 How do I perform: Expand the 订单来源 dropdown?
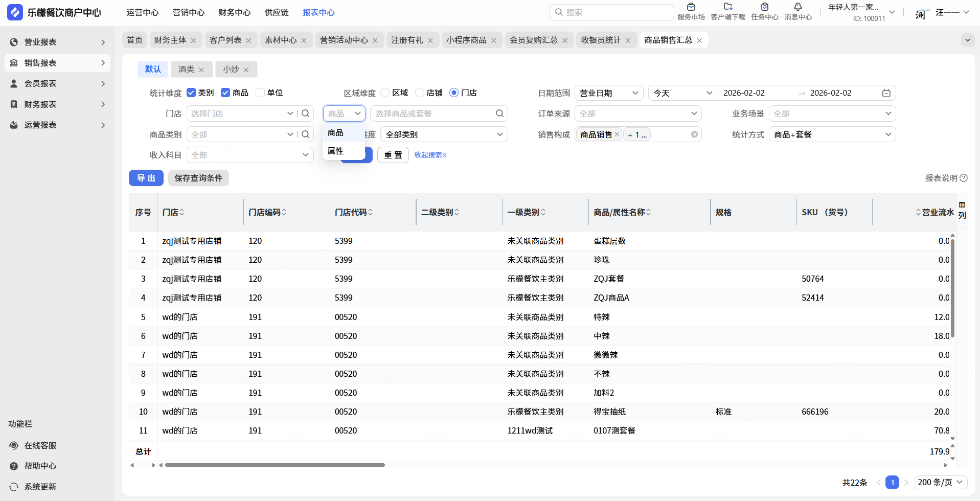point(637,113)
